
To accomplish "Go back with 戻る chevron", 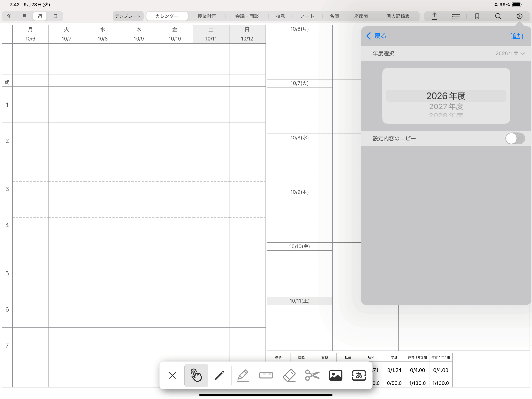I will point(376,36).
